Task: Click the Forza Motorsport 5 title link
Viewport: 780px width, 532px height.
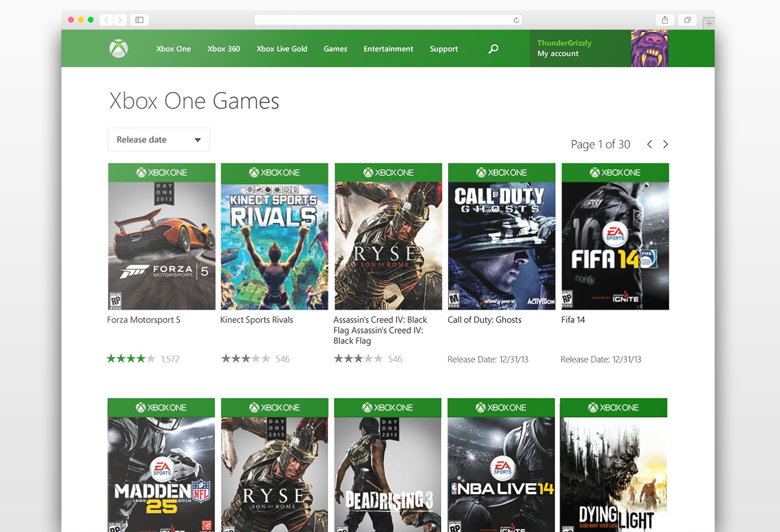Action: pyautogui.click(x=143, y=320)
